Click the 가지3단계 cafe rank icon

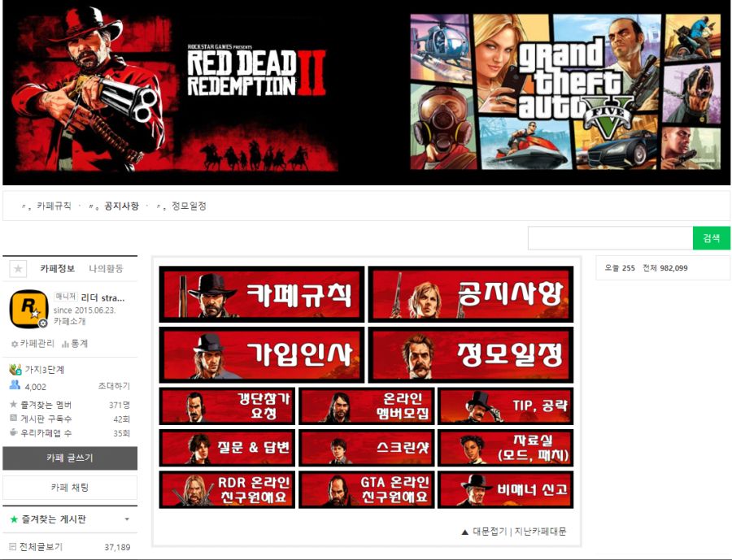15,370
